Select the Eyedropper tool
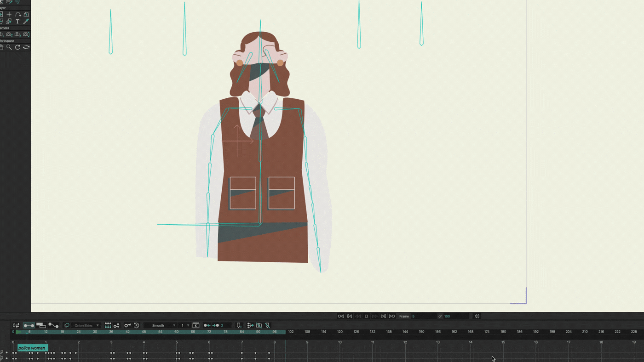The height and width of the screenshot is (362, 644). click(26, 22)
